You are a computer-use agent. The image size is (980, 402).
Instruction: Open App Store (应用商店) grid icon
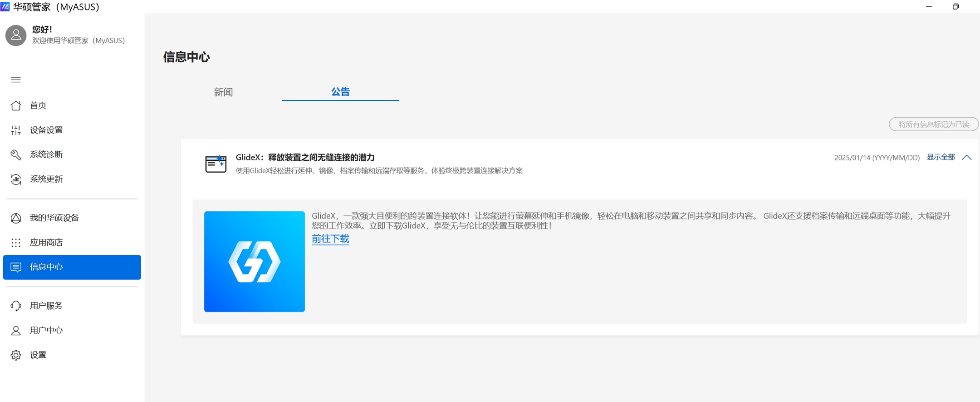click(16, 243)
